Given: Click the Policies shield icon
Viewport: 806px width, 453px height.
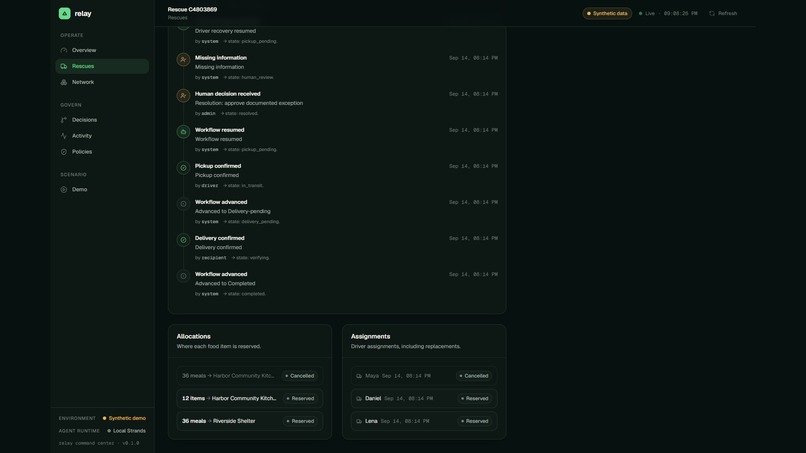Looking at the screenshot, I should 64,152.
